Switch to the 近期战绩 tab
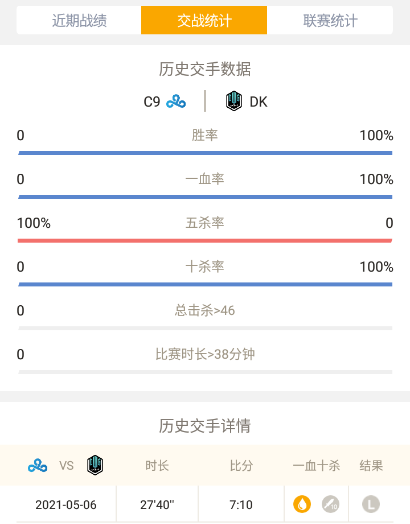 [x=79, y=20]
